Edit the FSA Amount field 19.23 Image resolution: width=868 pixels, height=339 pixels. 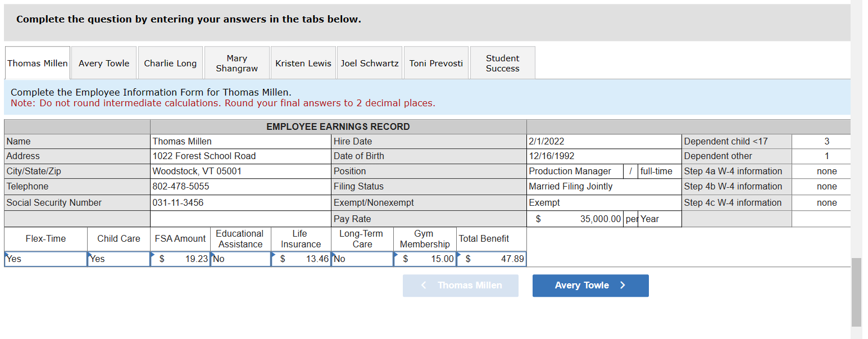pos(180,259)
